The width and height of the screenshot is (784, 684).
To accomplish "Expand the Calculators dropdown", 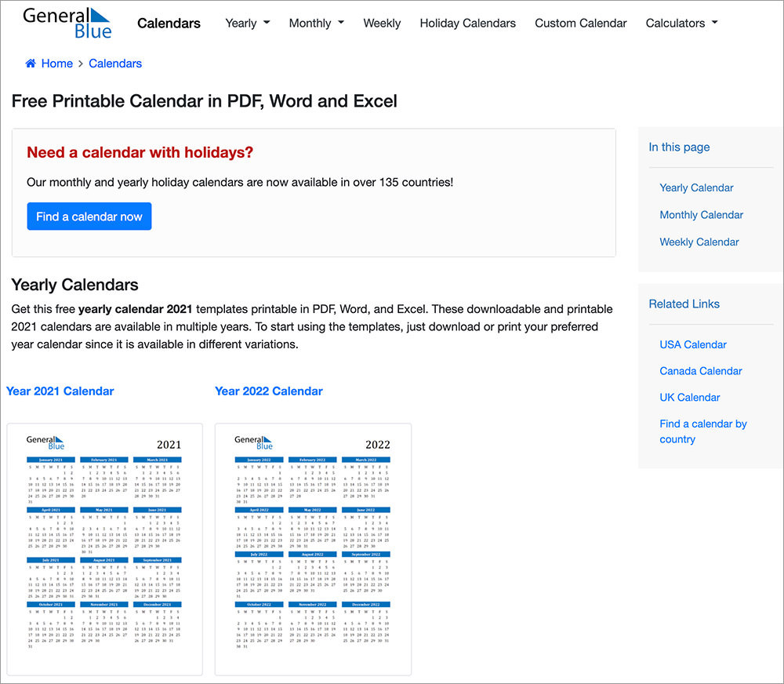I will pos(681,24).
